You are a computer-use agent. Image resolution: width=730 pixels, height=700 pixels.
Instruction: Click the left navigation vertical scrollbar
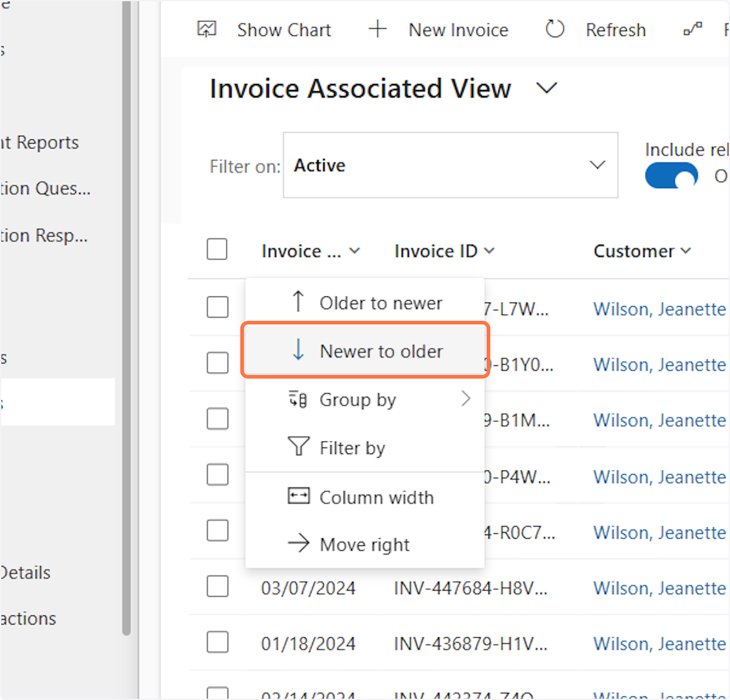127,317
